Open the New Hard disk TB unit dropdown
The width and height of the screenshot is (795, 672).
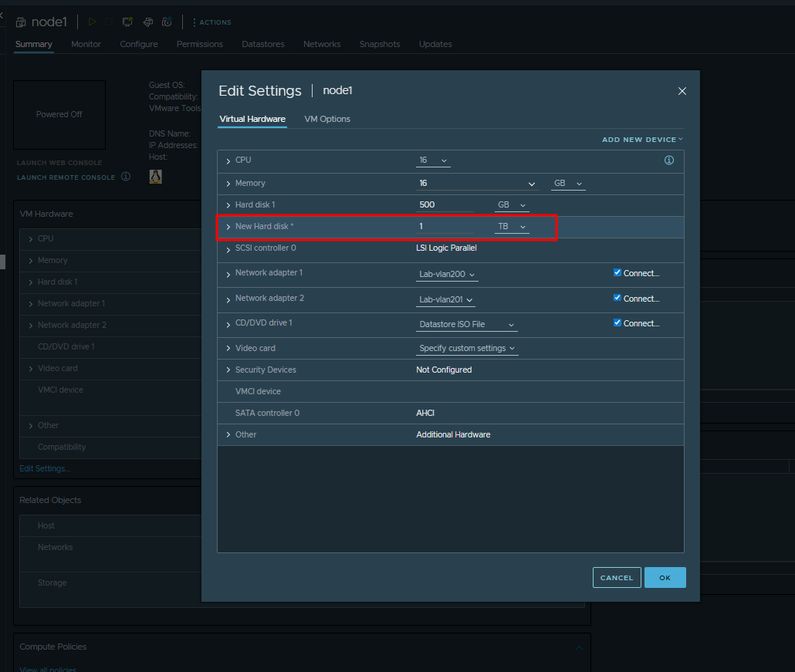pos(513,227)
